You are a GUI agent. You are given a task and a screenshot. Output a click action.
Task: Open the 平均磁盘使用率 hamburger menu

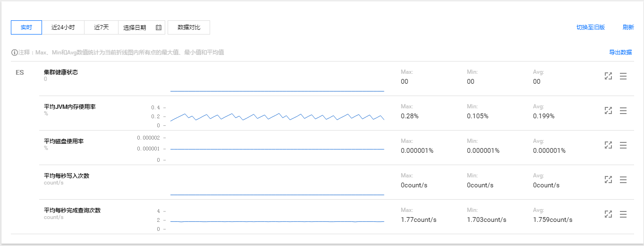coord(623,145)
